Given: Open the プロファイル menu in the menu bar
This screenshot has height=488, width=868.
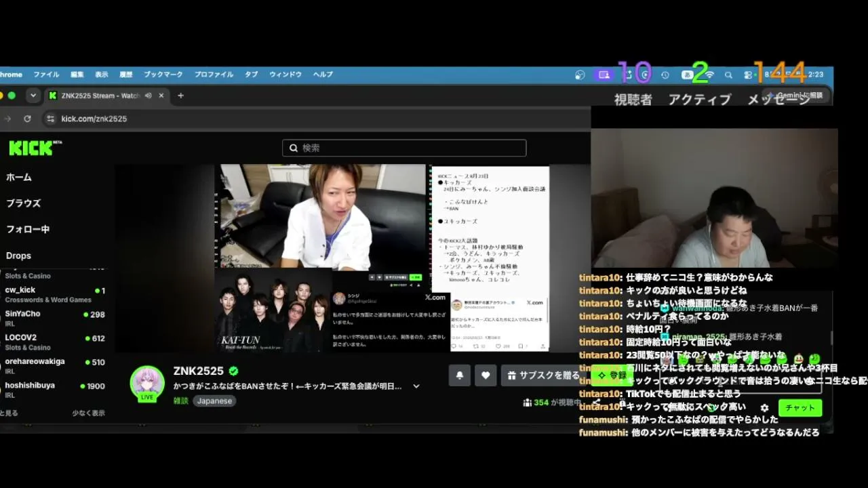Looking at the screenshot, I should click(x=214, y=75).
